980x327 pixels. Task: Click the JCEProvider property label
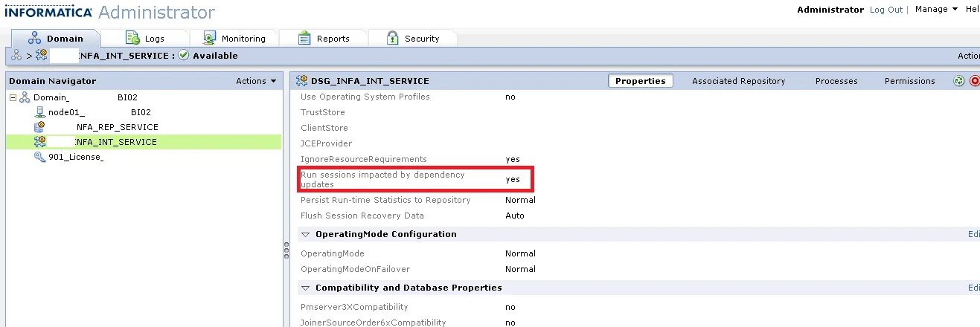coord(326,143)
